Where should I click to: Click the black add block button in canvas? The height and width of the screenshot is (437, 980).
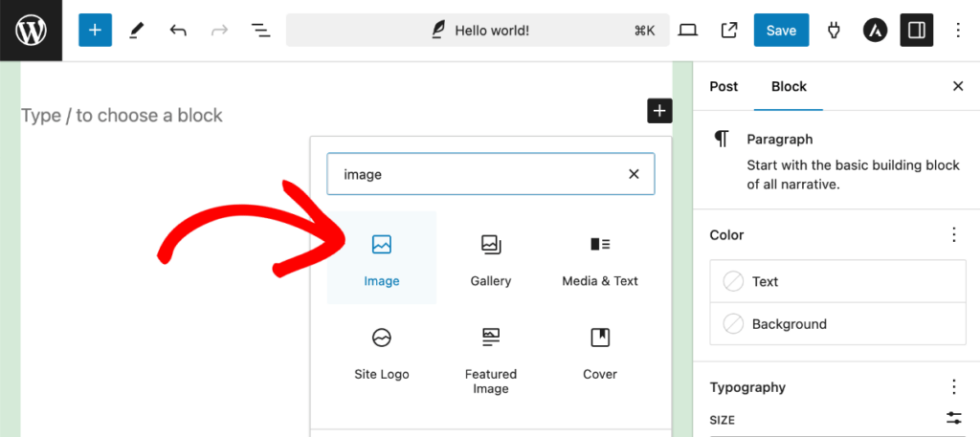[659, 111]
